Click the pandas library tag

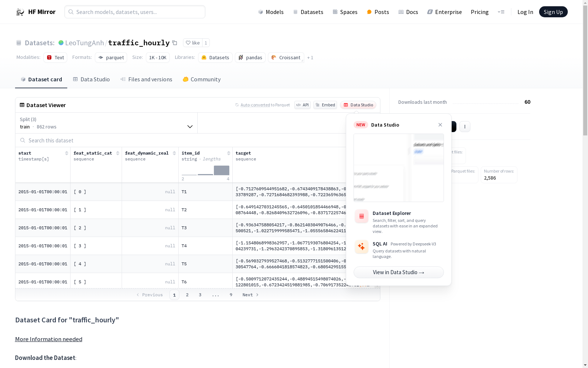[x=250, y=57]
